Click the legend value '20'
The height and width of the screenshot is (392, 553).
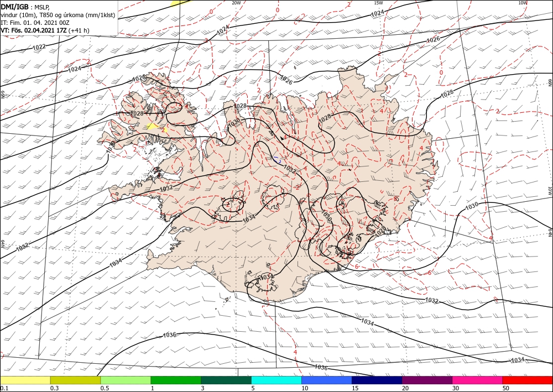(405, 388)
